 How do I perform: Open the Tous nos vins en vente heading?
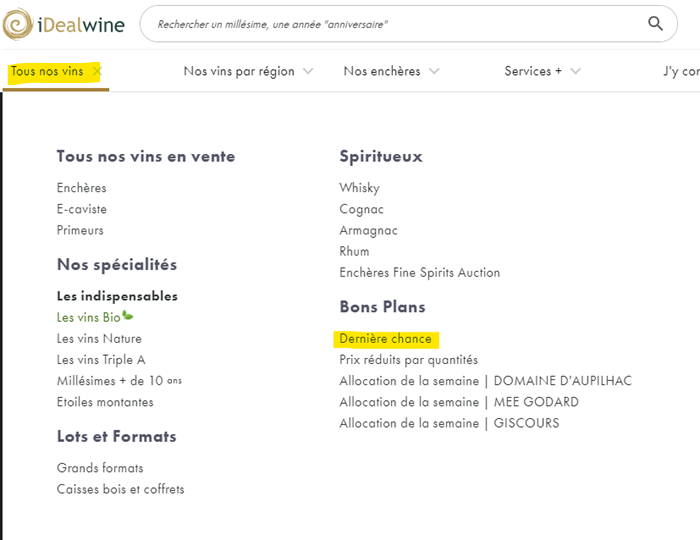pyautogui.click(x=146, y=157)
